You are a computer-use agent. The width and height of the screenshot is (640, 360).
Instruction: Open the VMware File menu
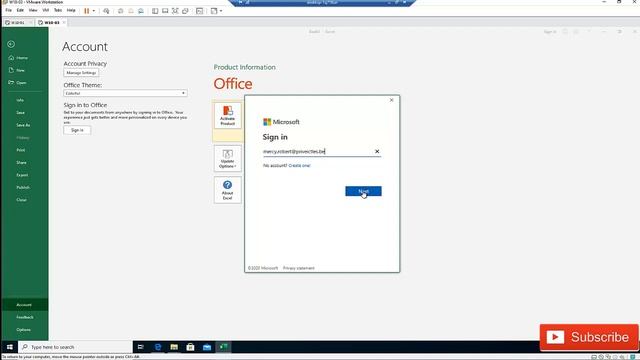coord(9,10)
